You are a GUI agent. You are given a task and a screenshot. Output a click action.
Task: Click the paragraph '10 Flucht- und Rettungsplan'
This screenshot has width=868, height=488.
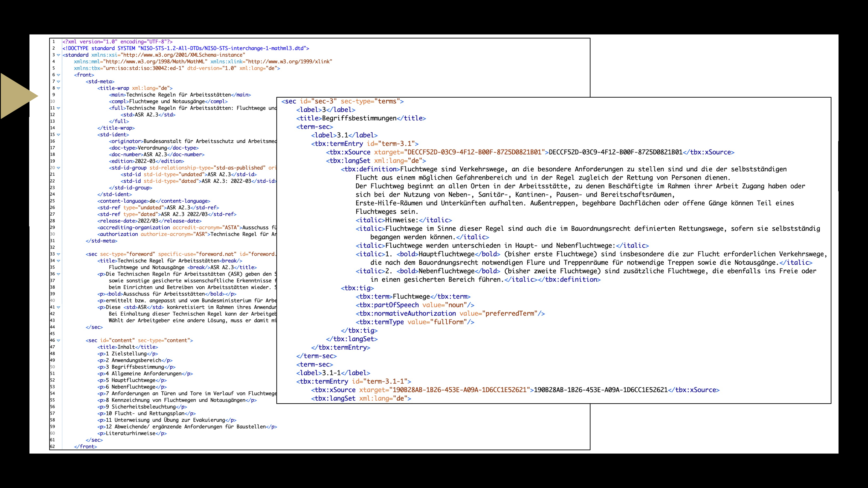click(x=146, y=413)
